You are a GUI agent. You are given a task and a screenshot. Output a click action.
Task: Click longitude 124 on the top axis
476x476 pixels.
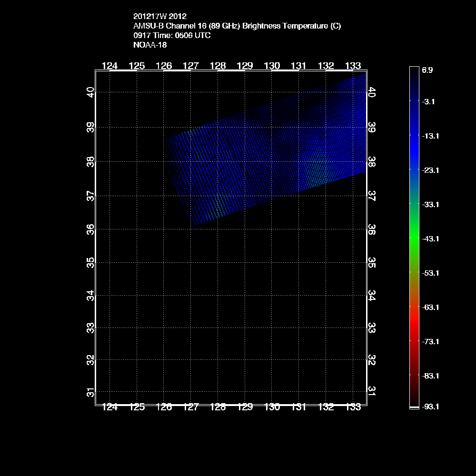coord(110,66)
